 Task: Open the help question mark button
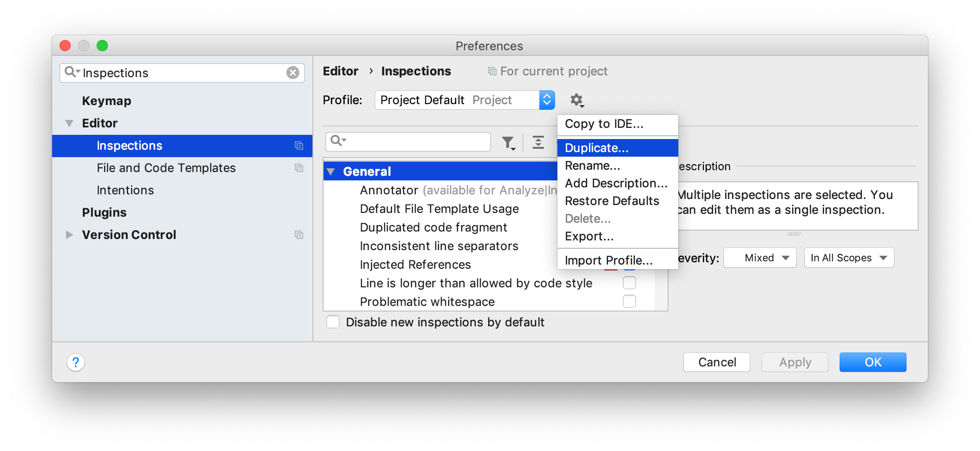76,362
